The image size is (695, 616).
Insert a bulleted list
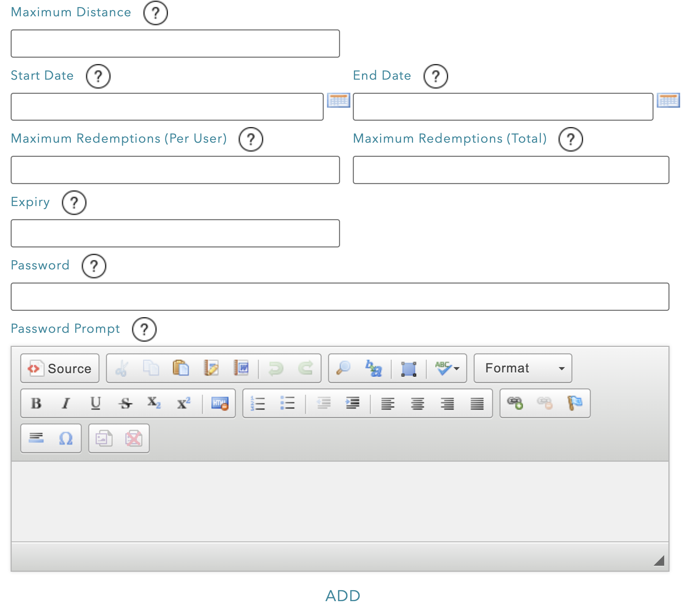pyautogui.click(x=287, y=403)
